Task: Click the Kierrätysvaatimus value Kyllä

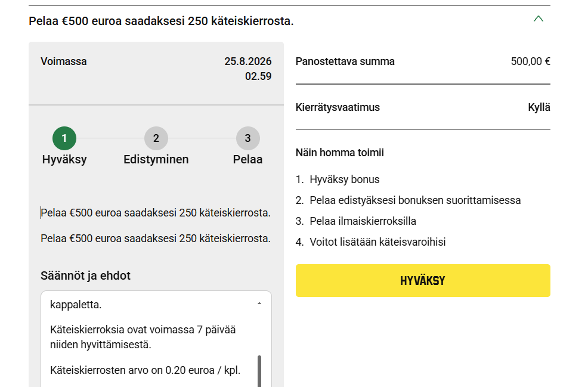Action: tap(539, 107)
